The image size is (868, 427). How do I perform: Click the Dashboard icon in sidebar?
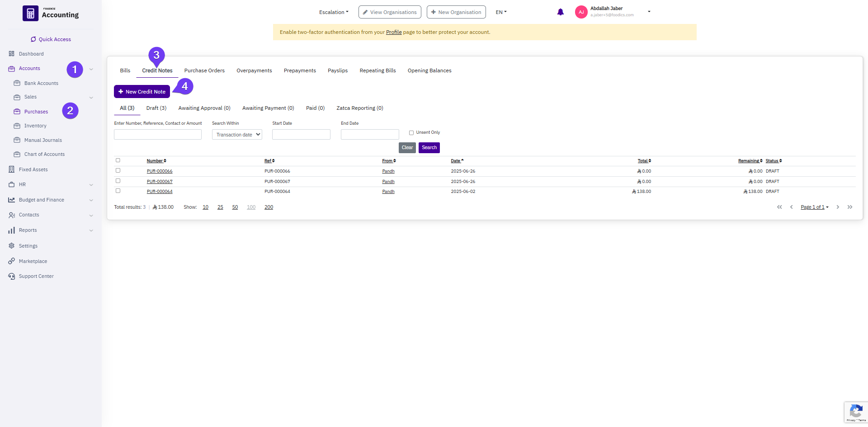coord(12,54)
